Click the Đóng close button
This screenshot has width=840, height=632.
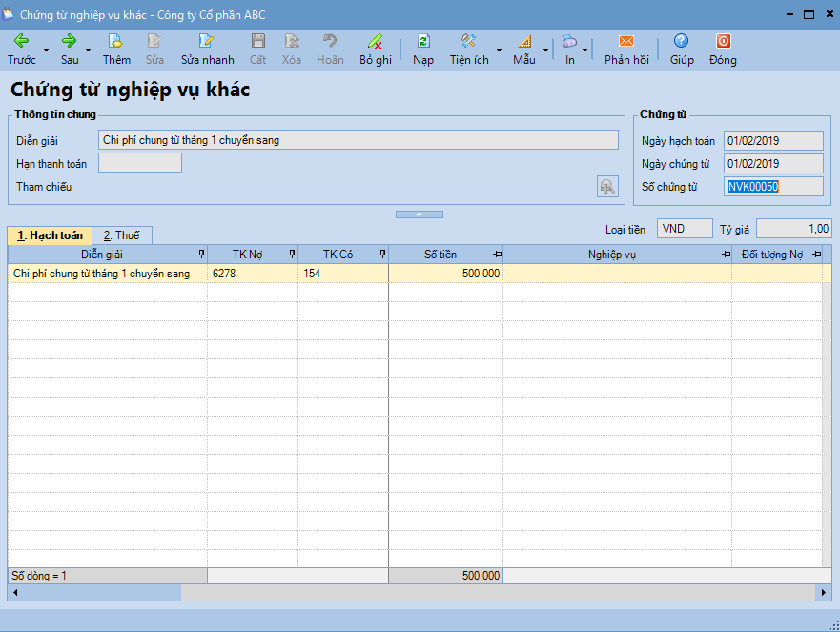tap(722, 43)
